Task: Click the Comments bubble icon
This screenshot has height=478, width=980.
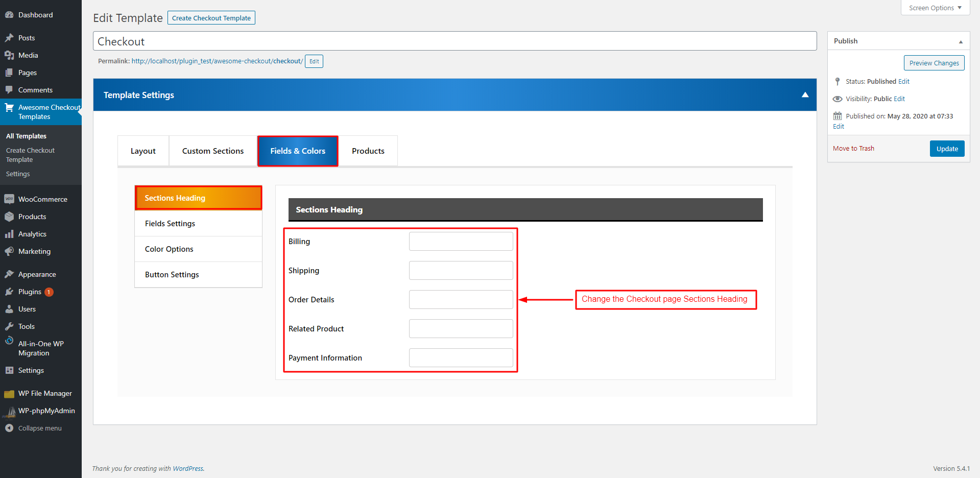Action: 9,90
